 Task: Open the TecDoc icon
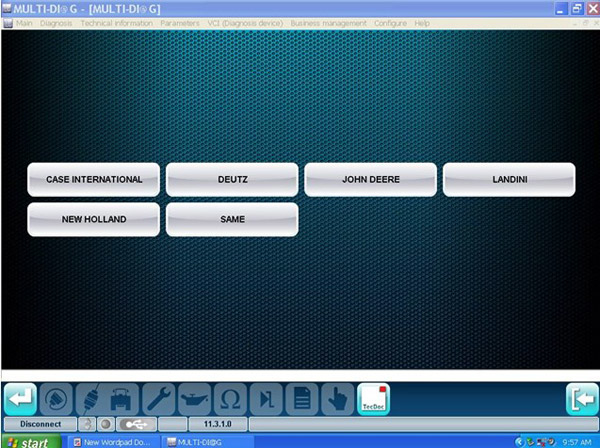pyautogui.click(x=373, y=398)
